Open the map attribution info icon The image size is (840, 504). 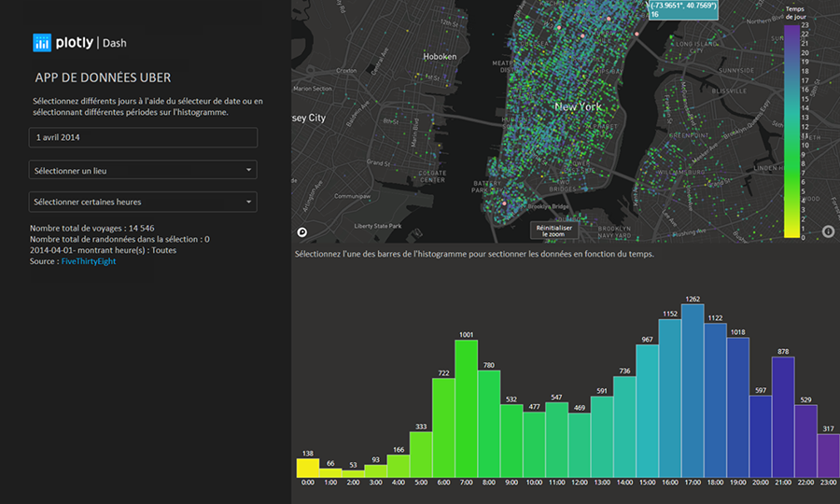[x=828, y=231]
